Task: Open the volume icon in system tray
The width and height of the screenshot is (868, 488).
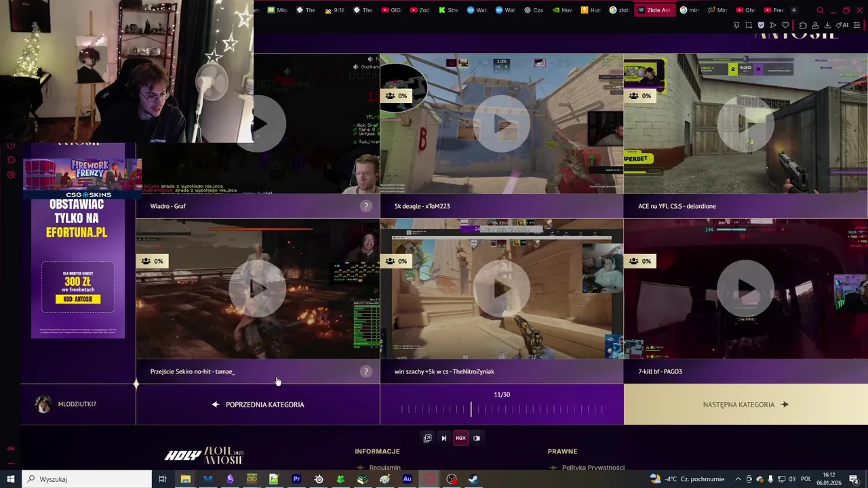Action: [791, 479]
